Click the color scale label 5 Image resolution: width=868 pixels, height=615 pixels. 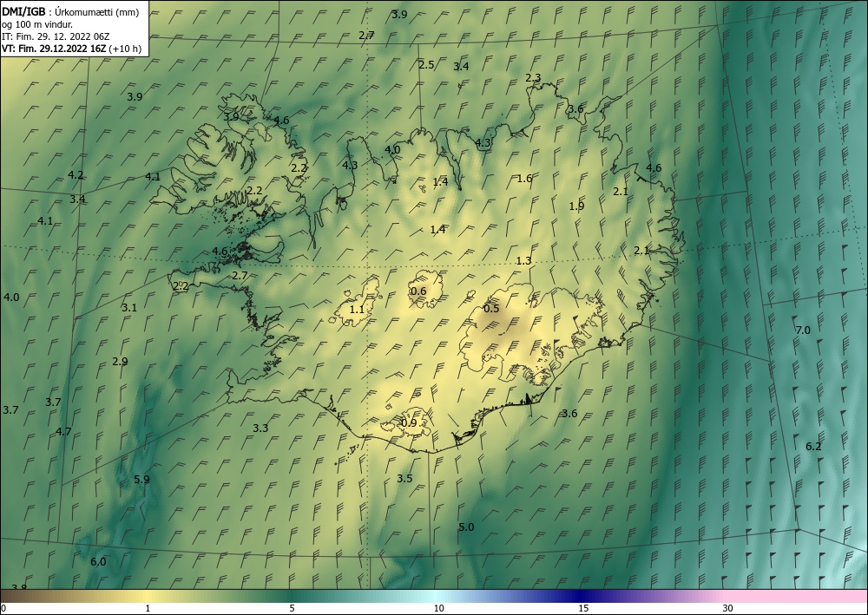tap(292, 608)
